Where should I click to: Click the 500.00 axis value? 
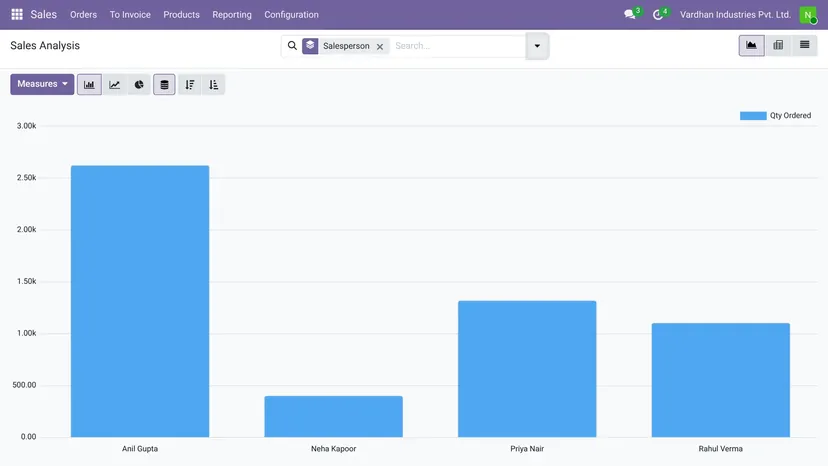point(24,385)
